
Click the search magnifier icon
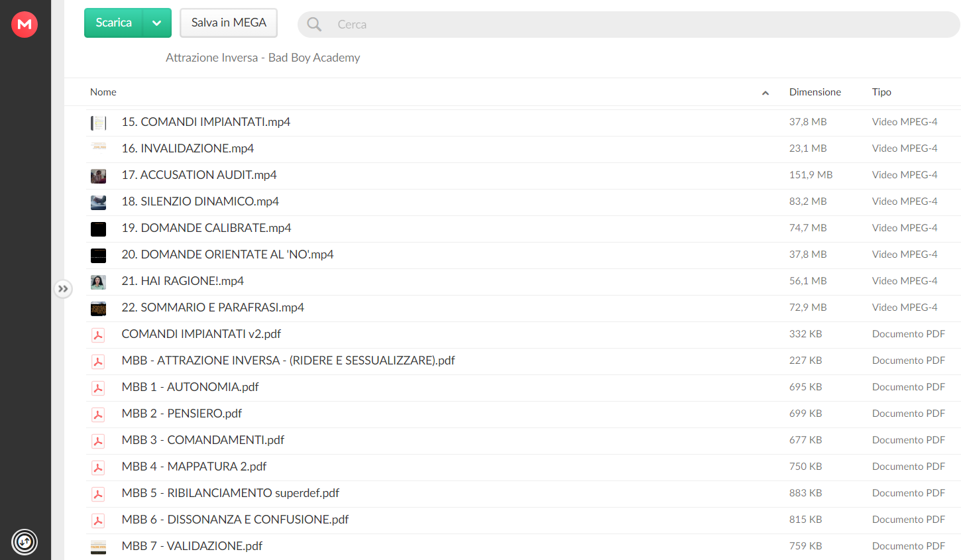click(314, 25)
